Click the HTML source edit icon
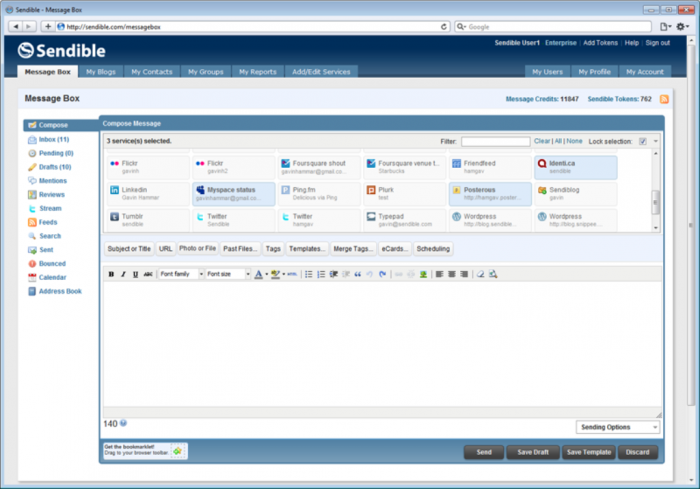This screenshot has height=489, width=700. (x=292, y=274)
